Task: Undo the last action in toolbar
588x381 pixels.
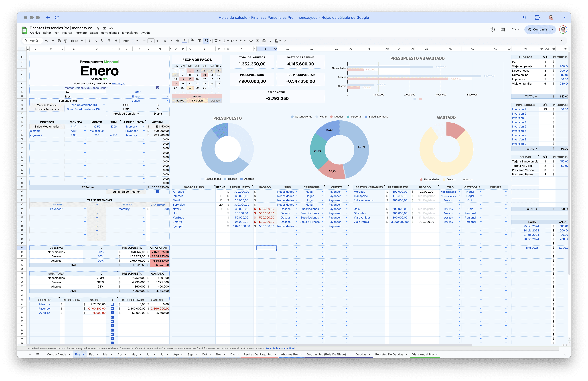Action: pyautogui.click(x=46, y=41)
